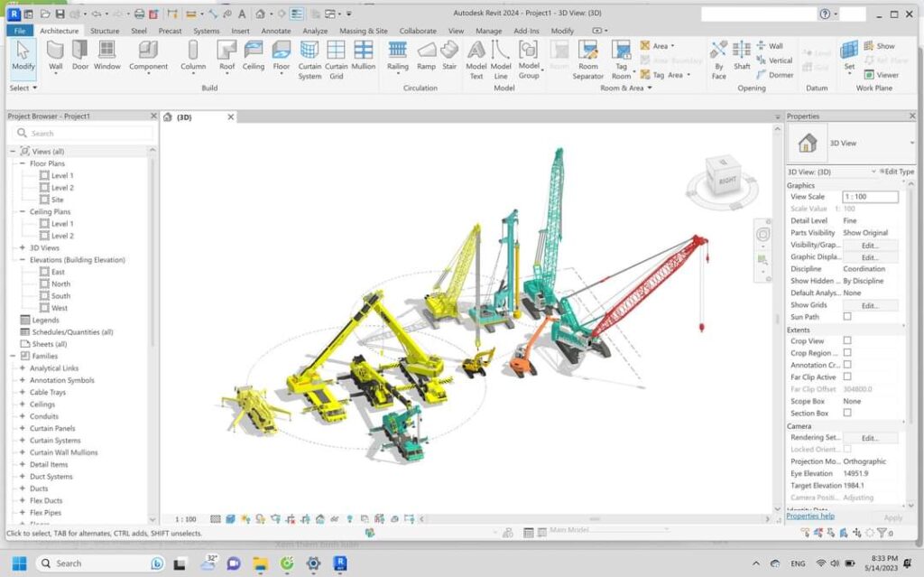Switch to the Annotate ribbon tab

point(276,30)
